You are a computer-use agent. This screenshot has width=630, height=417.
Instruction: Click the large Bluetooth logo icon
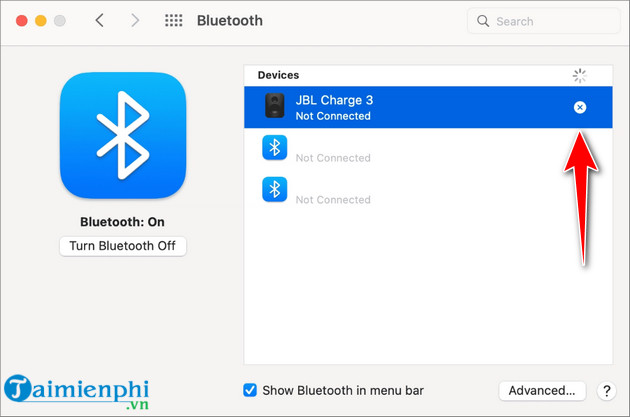pyautogui.click(x=123, y=135)
